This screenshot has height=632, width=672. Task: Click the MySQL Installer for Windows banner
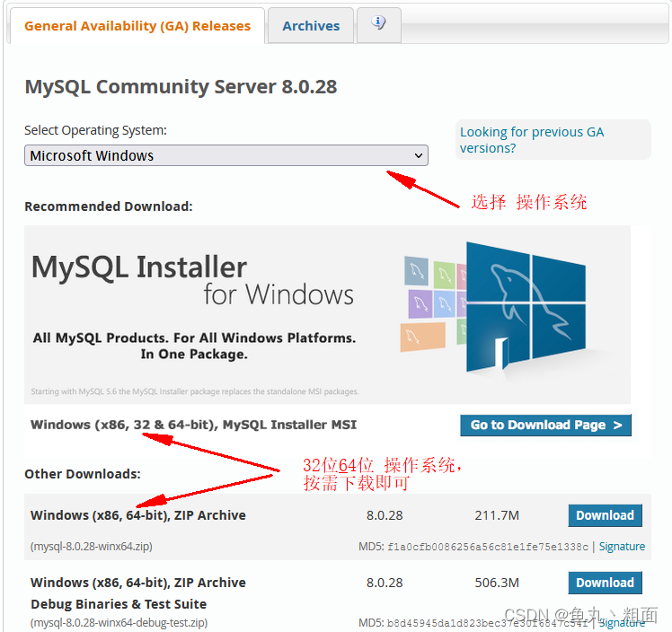coord(327,315)
